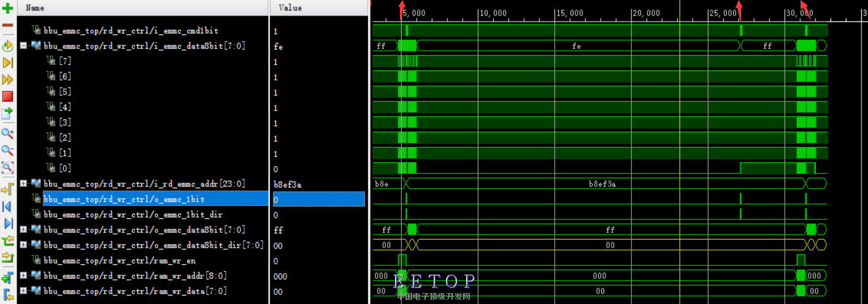This screenshot has height=304, width=868.
Task: Collapse the i_emmc_data8bit[7:0] bus
Action: (23, 45)
